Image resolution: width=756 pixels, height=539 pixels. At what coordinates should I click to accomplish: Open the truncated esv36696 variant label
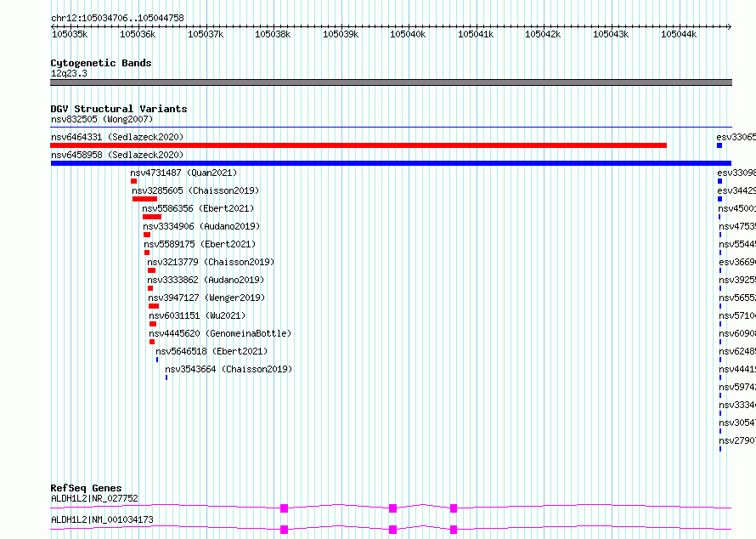737,262
